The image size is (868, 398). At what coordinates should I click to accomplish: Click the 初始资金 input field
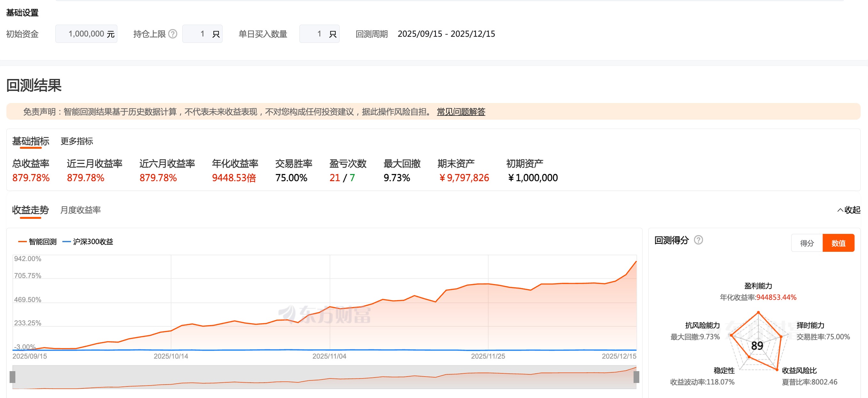(x=86, y=34)
